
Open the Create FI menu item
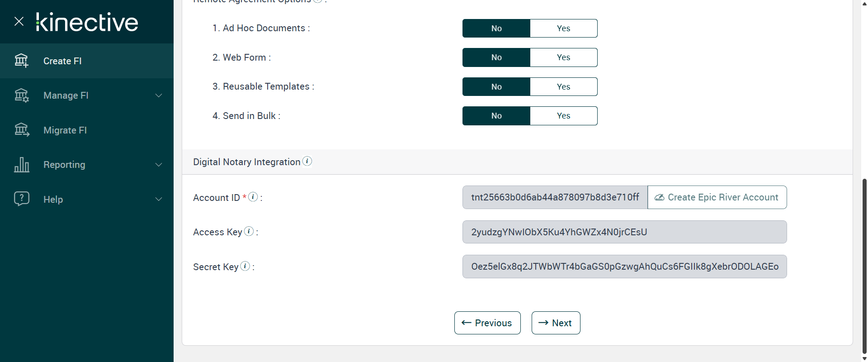pyautogui.click(x=62, y=61)
